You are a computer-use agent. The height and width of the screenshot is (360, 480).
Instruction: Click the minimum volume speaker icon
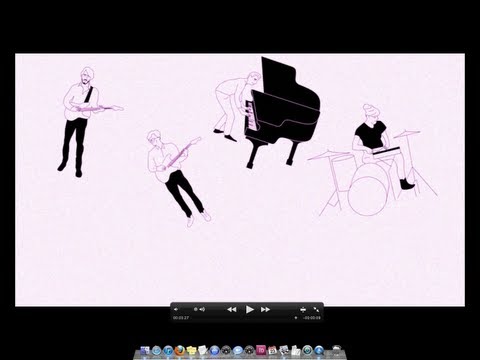pyautogui.click(x=176, y=310)
